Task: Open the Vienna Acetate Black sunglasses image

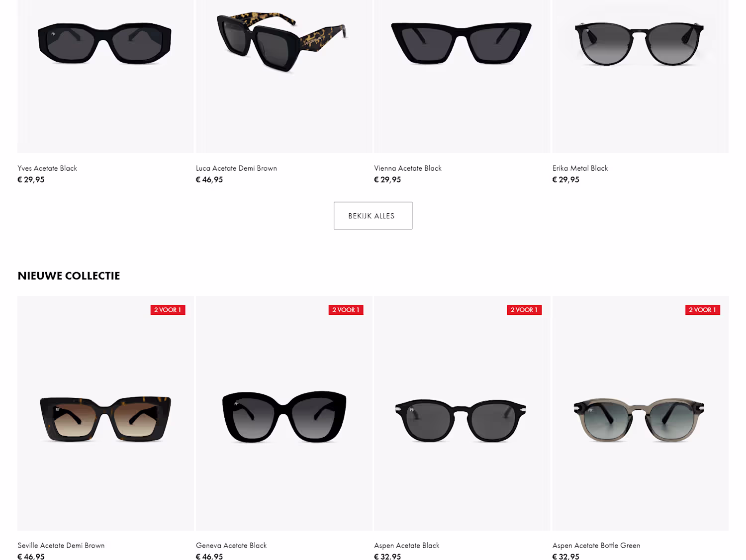Action: [462, 76]
